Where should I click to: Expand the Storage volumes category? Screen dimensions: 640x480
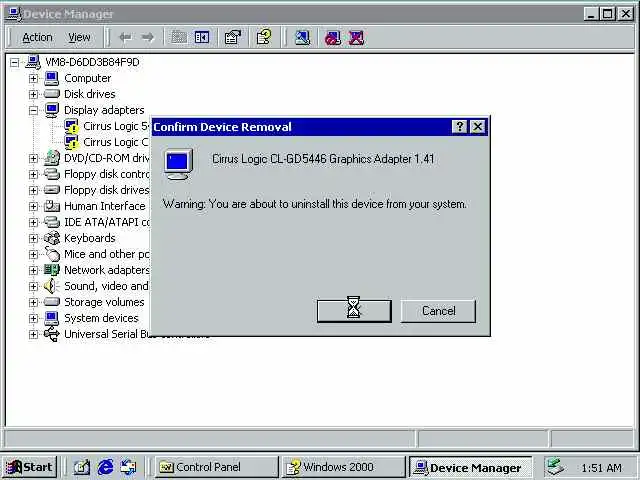click(x=33, y=302)
